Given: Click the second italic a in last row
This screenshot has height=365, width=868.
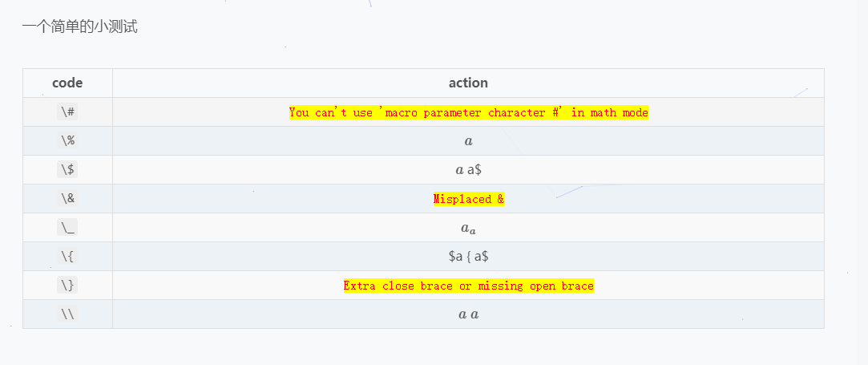Looking at the screenshot, I should click(474, 314).
